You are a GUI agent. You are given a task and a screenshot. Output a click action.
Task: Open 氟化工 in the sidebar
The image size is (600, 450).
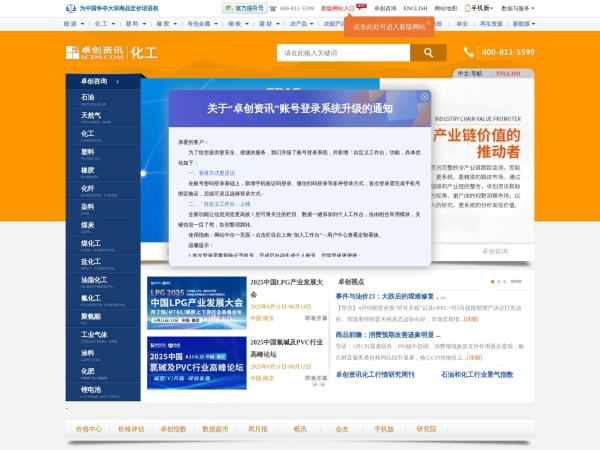point(103,300)
